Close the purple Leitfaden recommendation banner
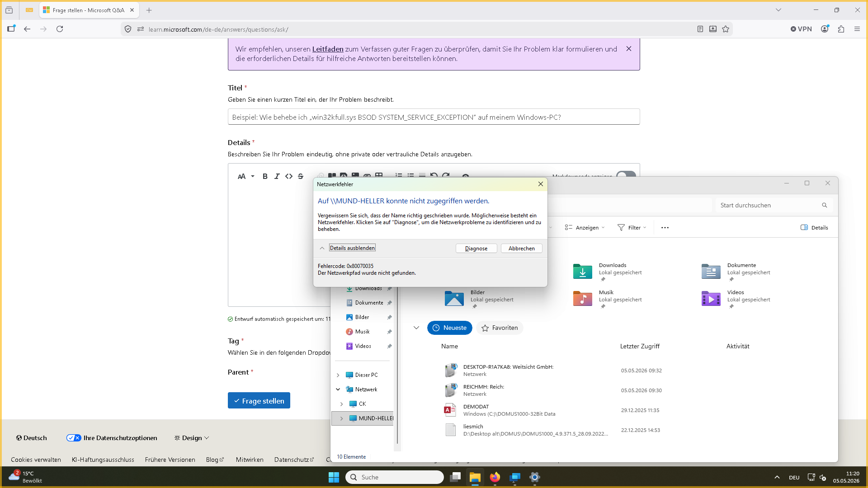The height and width of the screenshot is (488, 868). click(629, 49)
